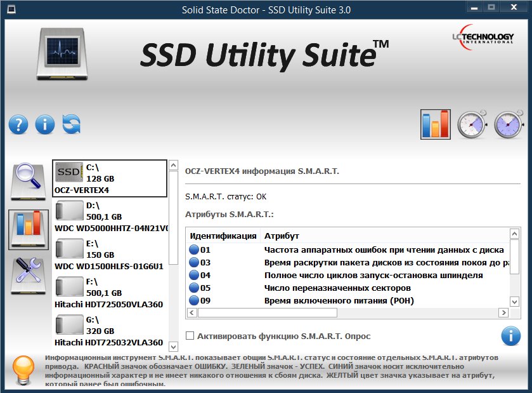Close the Solid State Doctor window
Screen dimensions: 532x393
coord(514,7)
